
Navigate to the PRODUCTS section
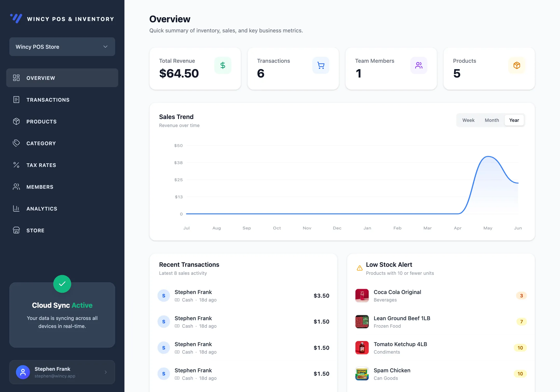click(x=62, y=121)
